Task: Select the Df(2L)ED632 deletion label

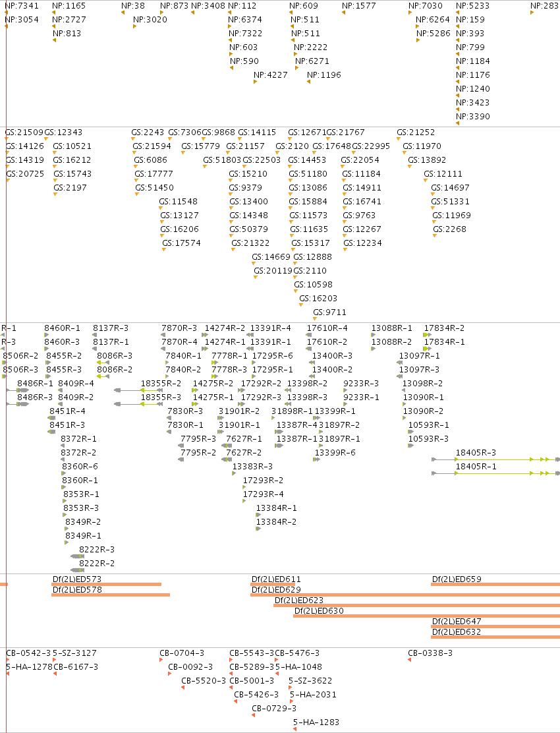Action: [x=457, y=632]
